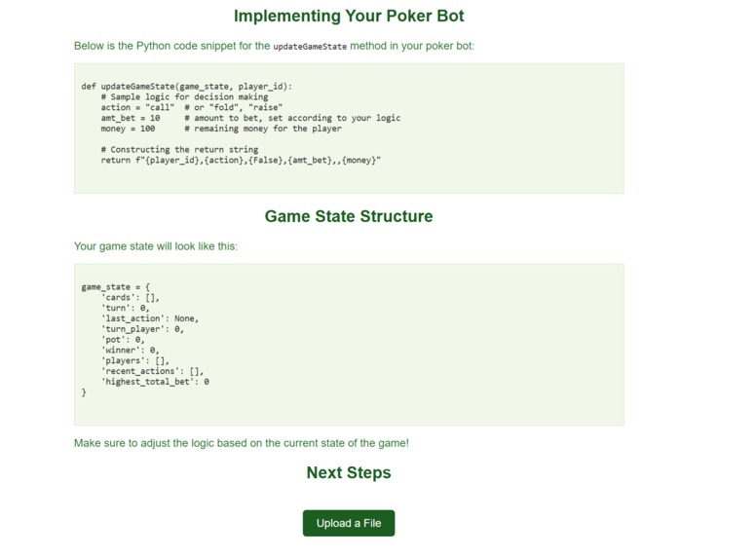The image size is (756, 558).
Task: Click the 'Make sure to adjust the logic' sentence
Action: [x=241, y=443]
